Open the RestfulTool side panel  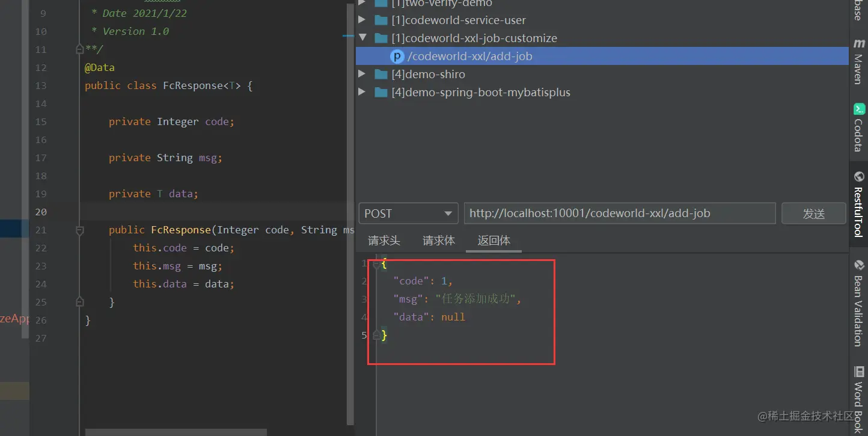[858, 204]
